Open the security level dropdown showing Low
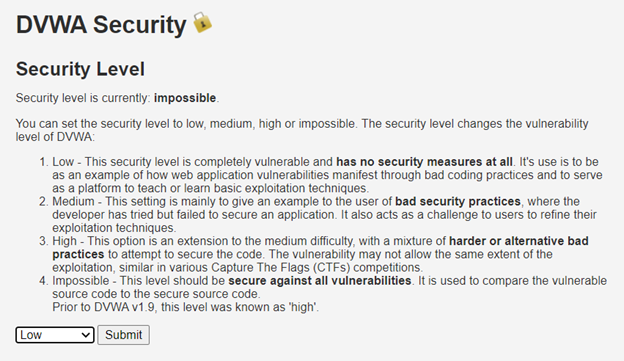 [55, 335]
